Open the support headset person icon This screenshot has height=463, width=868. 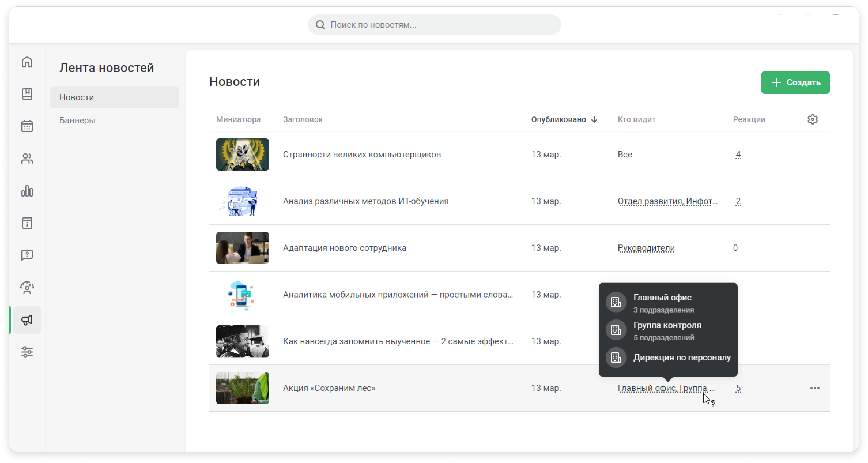point(27,287)
